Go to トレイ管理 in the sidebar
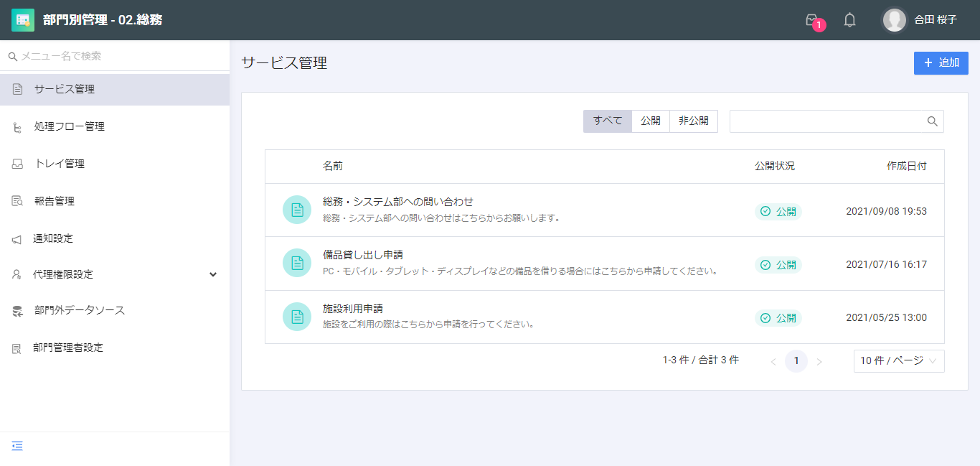The height and width of the screenshot is (466, 980). tap(59, 164)
